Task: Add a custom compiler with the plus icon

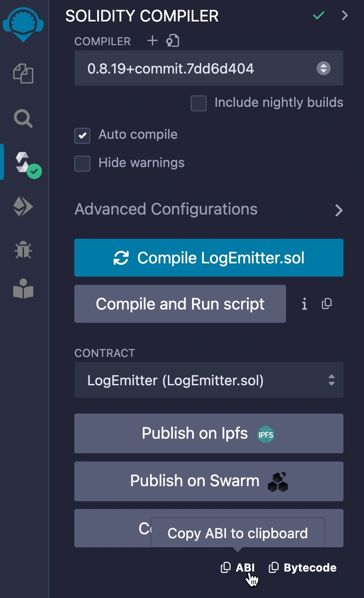Action: (x=152, y=41)
